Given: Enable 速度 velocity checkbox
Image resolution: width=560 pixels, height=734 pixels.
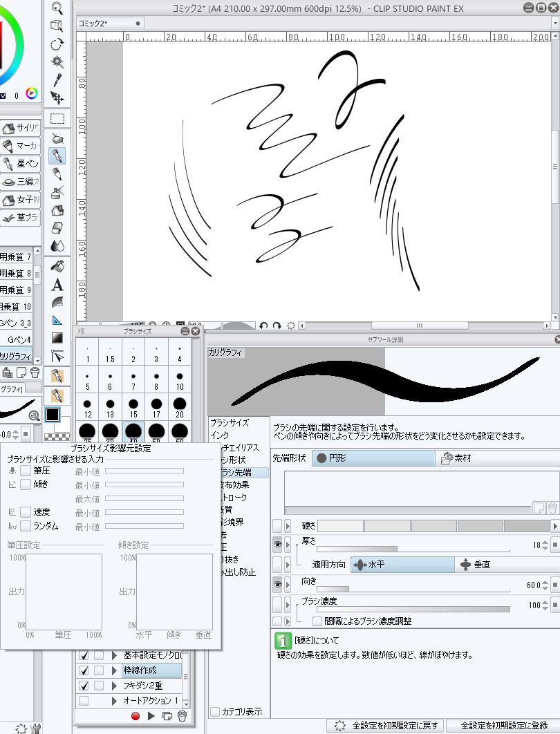Looking at the screenshot, I should [x=26, y=512].
